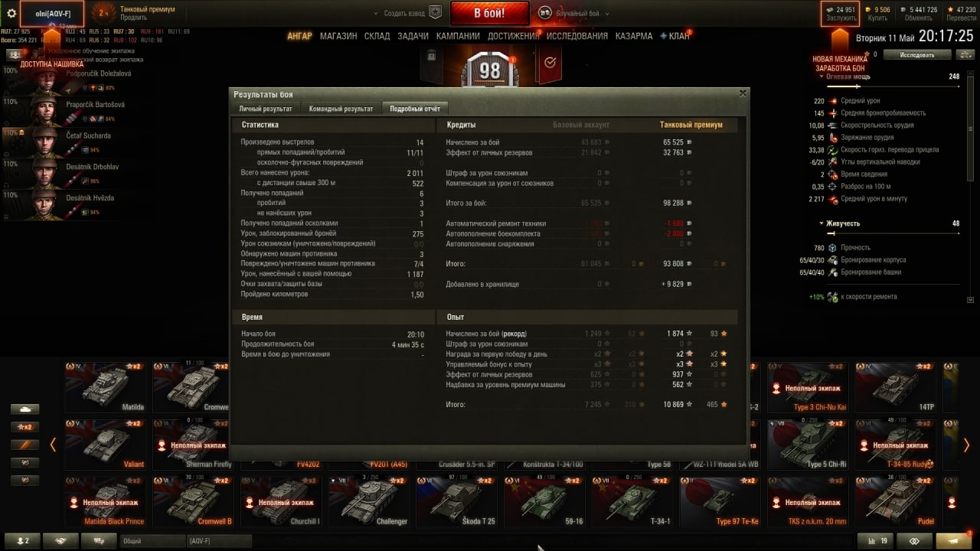
Task: Click the Četař Sucharda crew portrait
Action: tap(46, 143)
